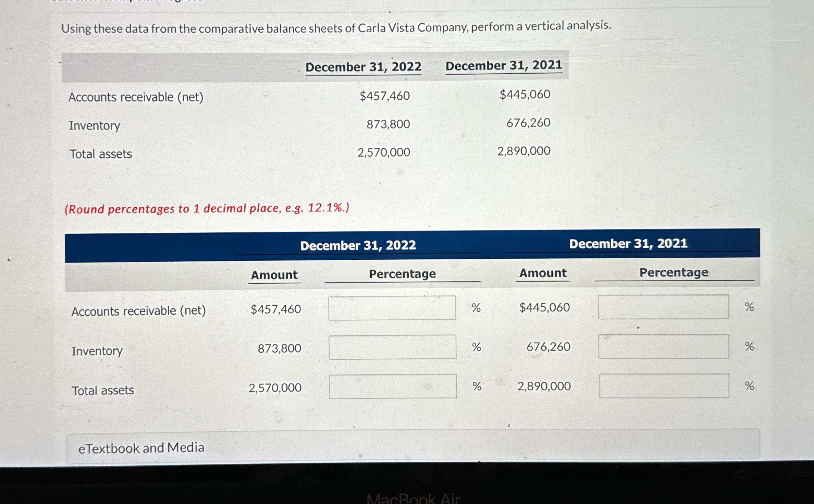Image resolution: width=814 pixels, height=504 pixels.
Task: Select the Total assets row label
Action: 102,390
